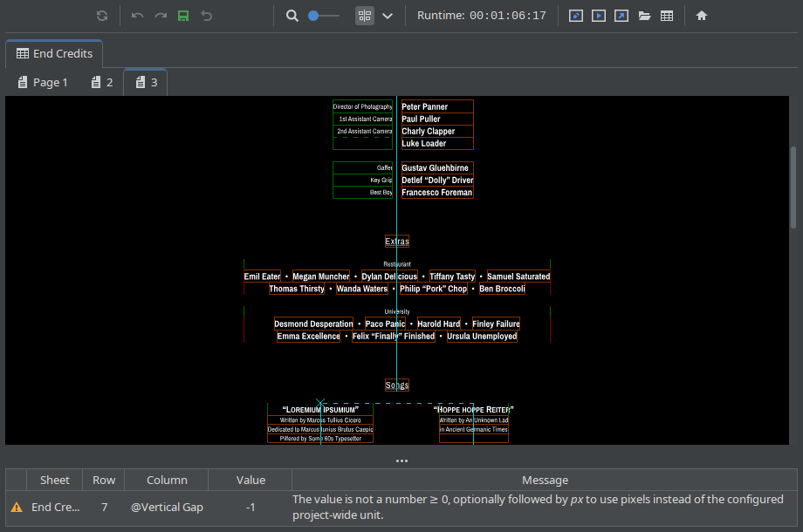Click the zoom magnifier icon
Screen dimensions: 803x532
[x=292, y=16]
